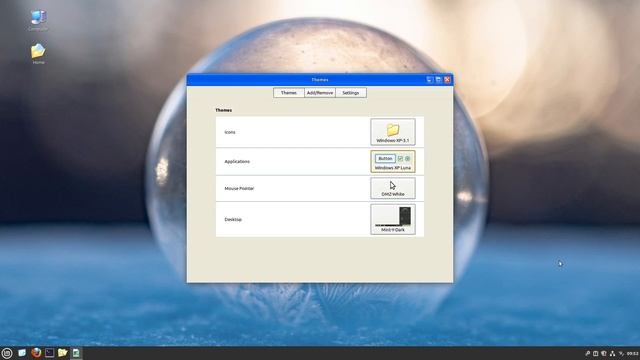Image resolution: width=640 pixels, height=360 pixels.
Task: Click the "Applications" row label
Action: 237,162
